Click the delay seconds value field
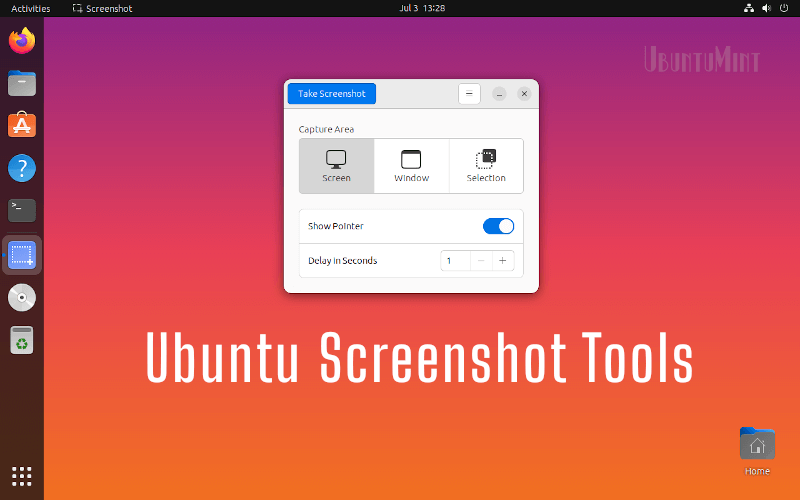The width and height of the screenshot is (800, 500). tap(455, 261)
